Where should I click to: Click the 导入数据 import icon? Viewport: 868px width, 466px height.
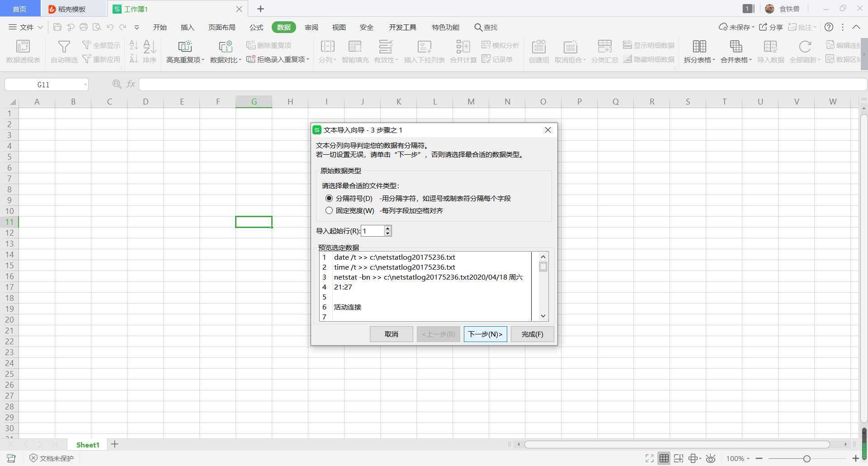click(x=770, y=47)
